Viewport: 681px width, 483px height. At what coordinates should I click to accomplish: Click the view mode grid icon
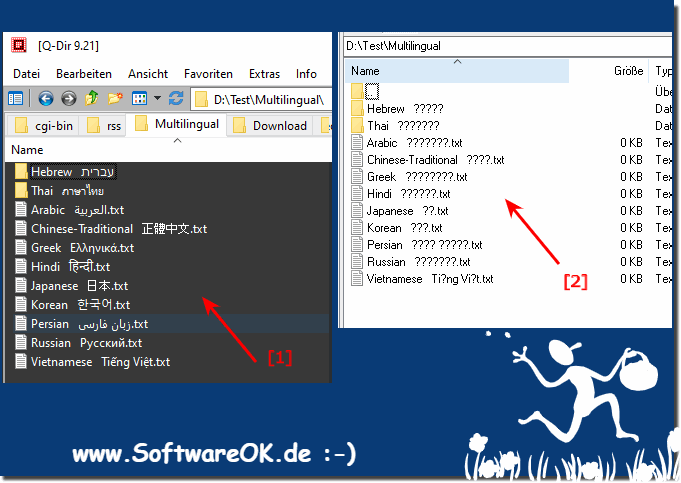[x=139, y=99]
